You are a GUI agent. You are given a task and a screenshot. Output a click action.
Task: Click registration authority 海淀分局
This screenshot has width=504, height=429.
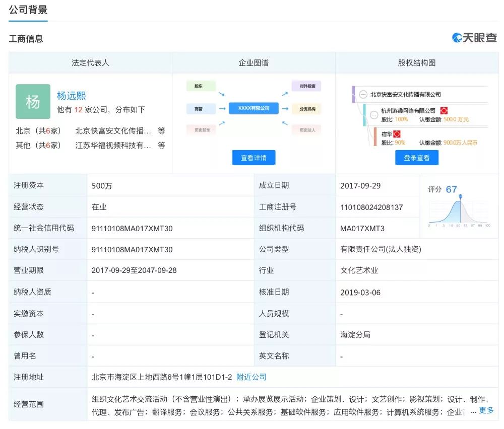pos(355,335)
